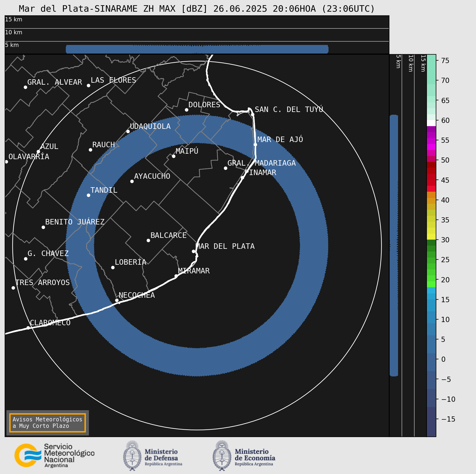
Task: Click the MIRAMAR city label
Action: tap(194, 271)
